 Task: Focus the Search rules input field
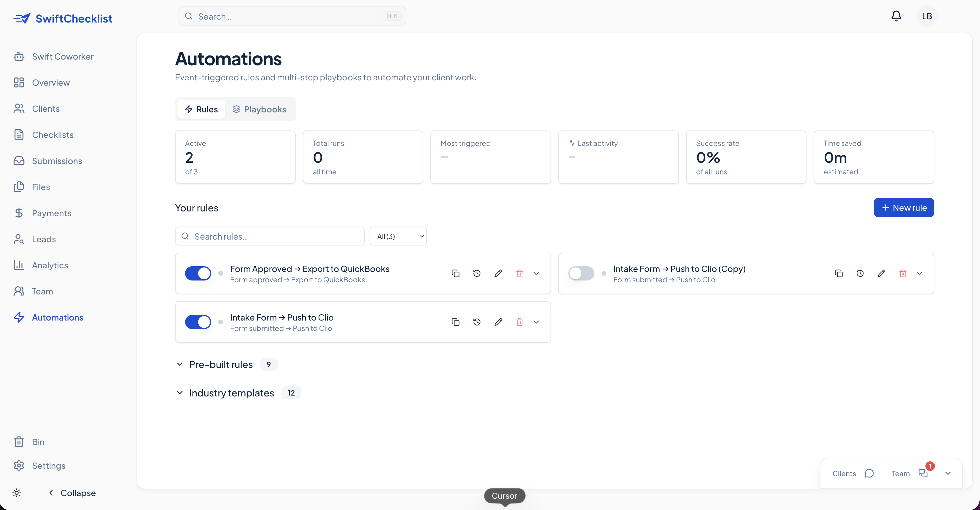[x=270, y=236]
